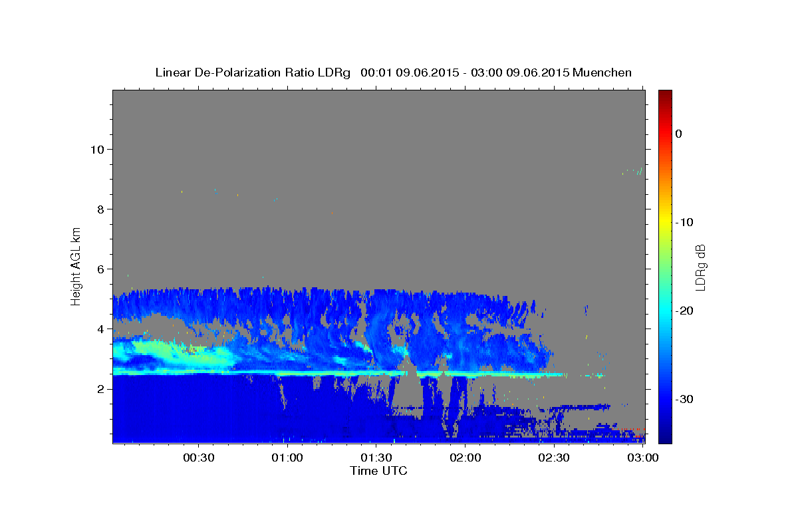The width and height of the screenshot is (798, 532).
Task: Click the dark red top of the colorbar
Action: pyautogui.click(x=665, y=94)
